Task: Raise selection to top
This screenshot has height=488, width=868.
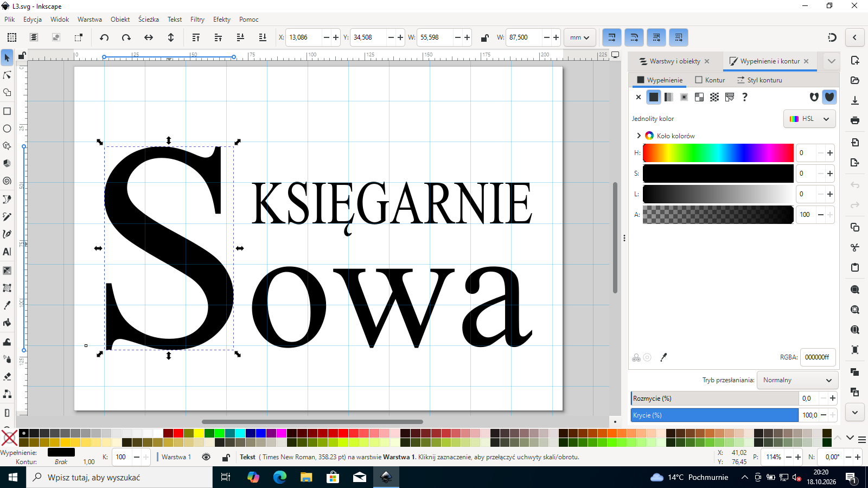Action: pyautogui.click(x=196, y=37)
